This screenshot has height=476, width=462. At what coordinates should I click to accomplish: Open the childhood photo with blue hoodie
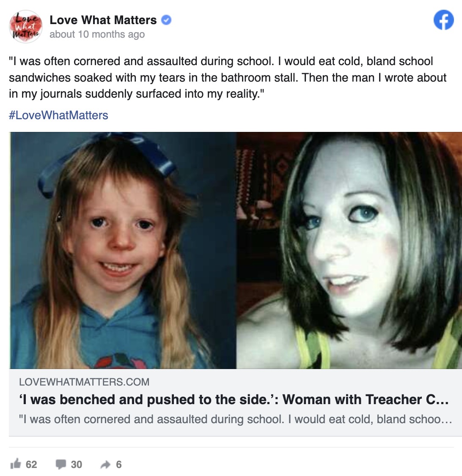[x=123, y=250]
